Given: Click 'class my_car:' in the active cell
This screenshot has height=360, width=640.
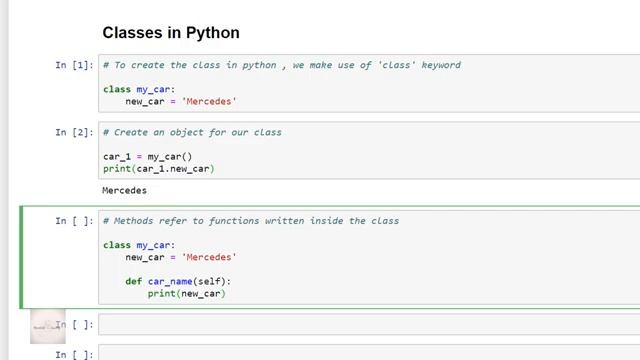Looking at the screenshot, I should point(139,245).
